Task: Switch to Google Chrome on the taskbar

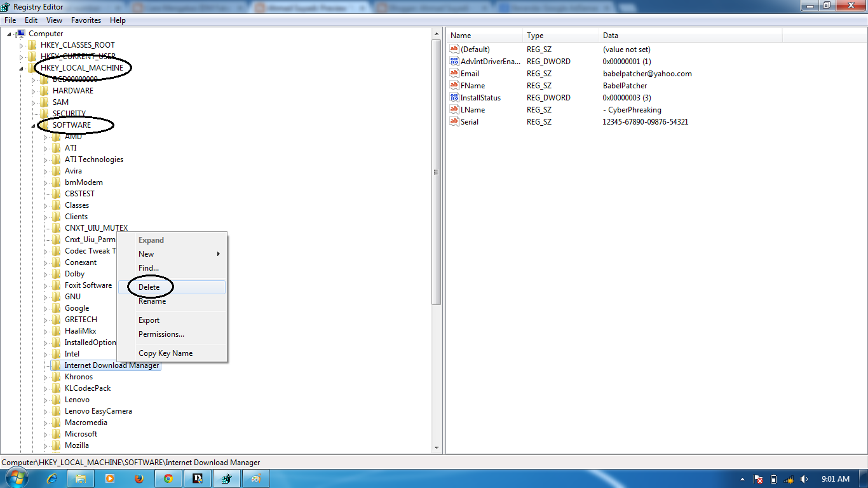Action: [168, 478]
